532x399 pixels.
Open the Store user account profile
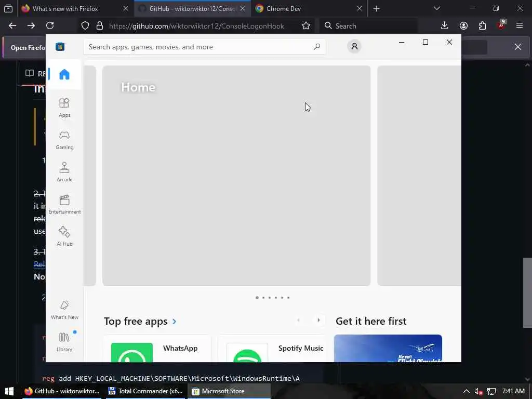[x=354, y=46]
